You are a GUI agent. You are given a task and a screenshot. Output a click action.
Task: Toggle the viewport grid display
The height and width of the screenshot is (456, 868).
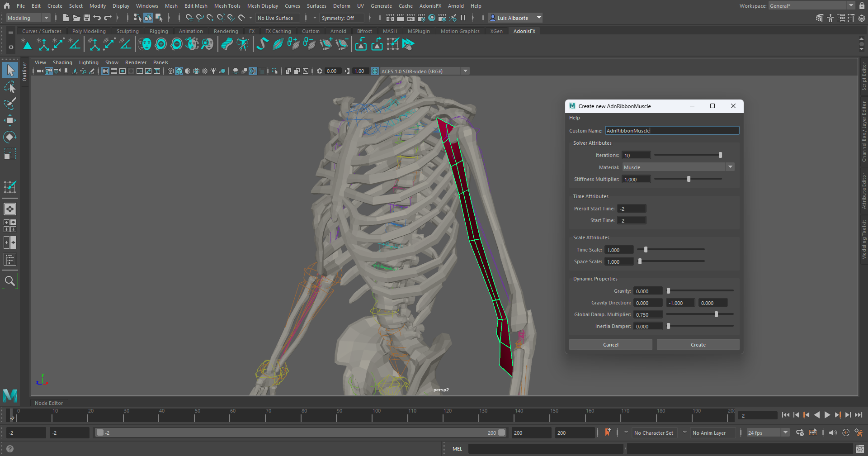click(105, 71)
